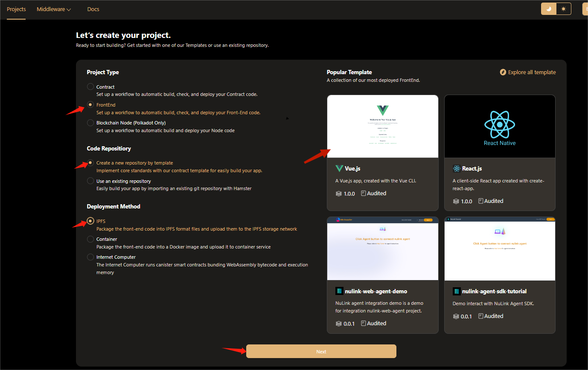Switch to light mode sun icon
The height and width of the screenshot is (370, 588).
564,9
